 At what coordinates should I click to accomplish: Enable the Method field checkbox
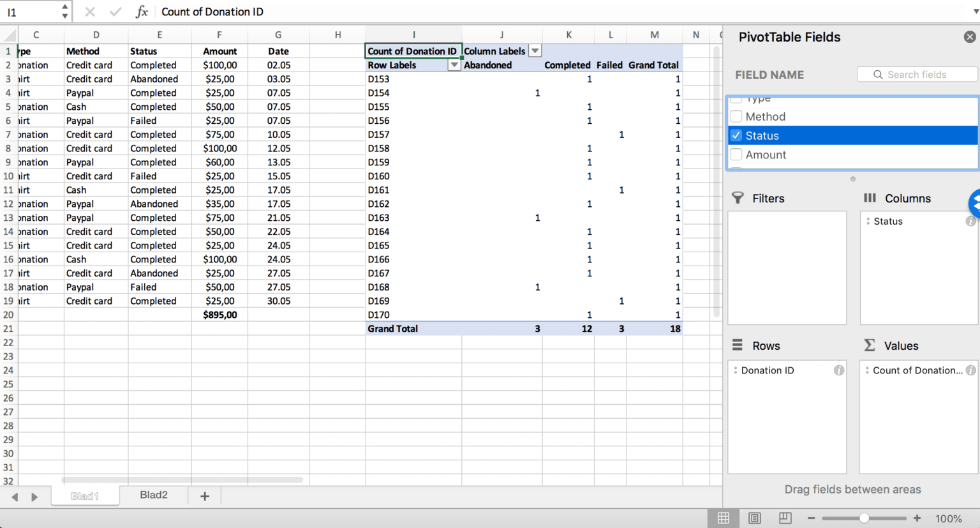(737, 116)
